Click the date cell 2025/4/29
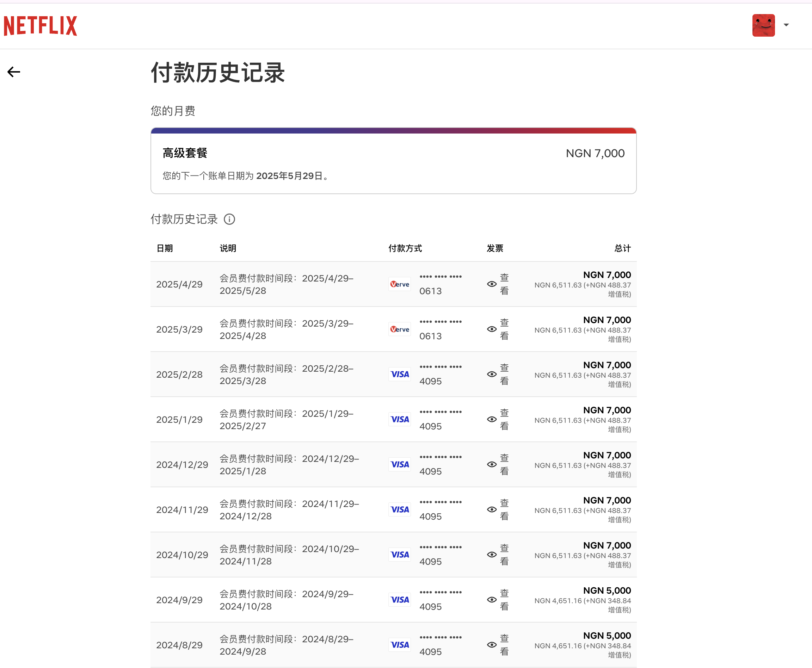This screenshot has height=668, width=812. coord(179,284)
